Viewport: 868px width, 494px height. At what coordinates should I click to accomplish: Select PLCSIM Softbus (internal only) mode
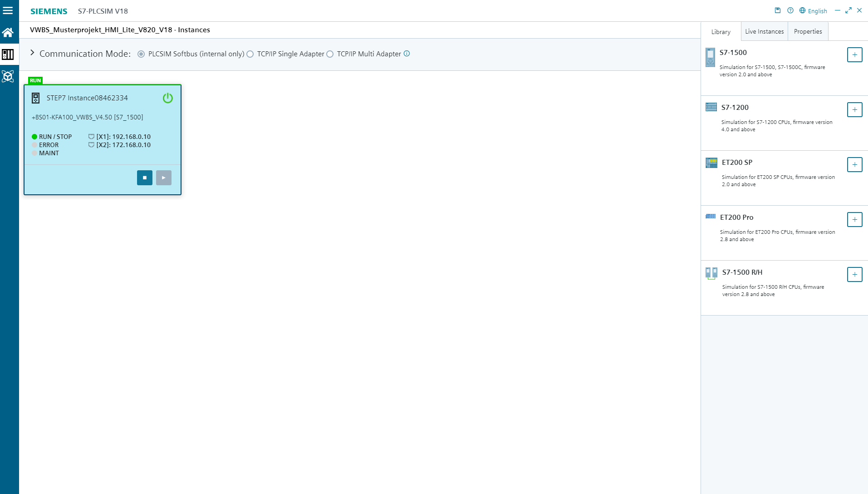[141, 54]
